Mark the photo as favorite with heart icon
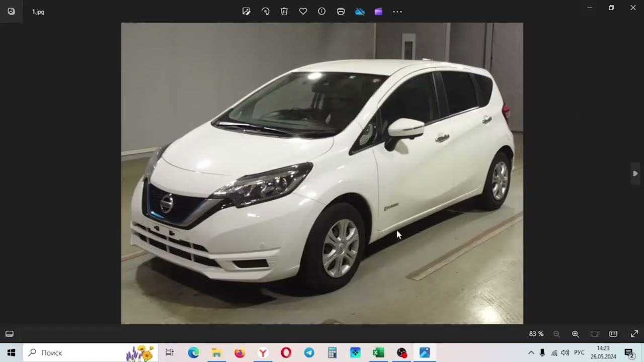The height and width of the screenshot is (362, 644). click(303, 11)
